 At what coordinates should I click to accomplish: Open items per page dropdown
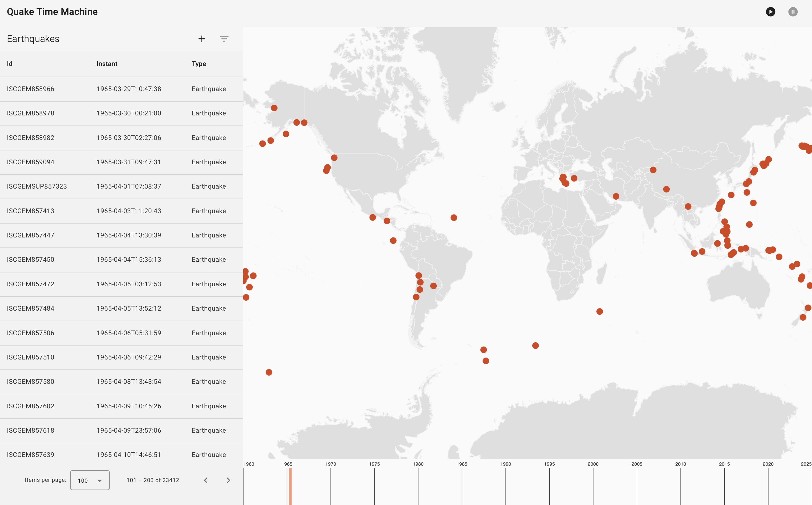[90, 480]
